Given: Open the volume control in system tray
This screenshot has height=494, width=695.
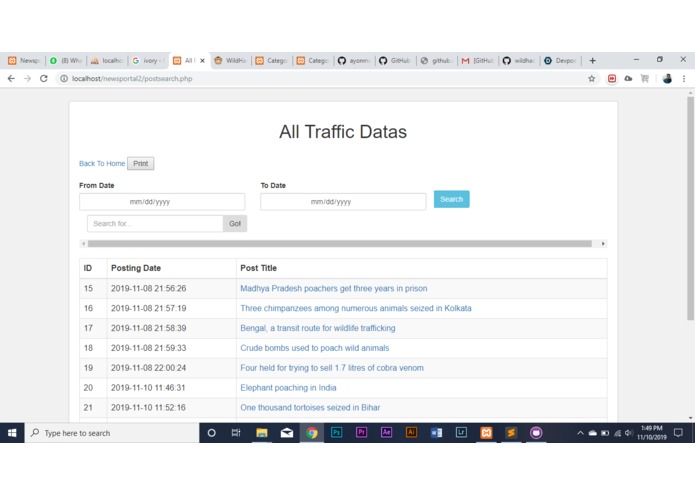Looking at the screenshot, I should 628,433.
